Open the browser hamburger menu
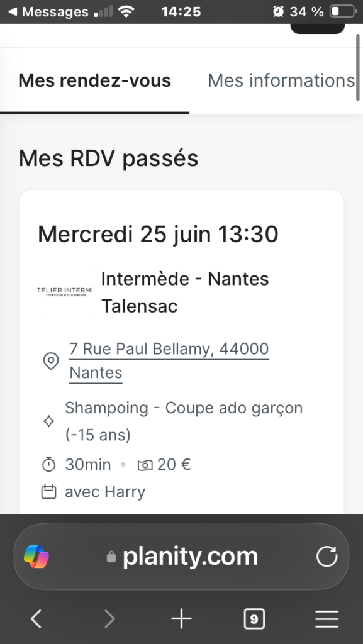Viewport: 363px width, 644px height. 327,619
